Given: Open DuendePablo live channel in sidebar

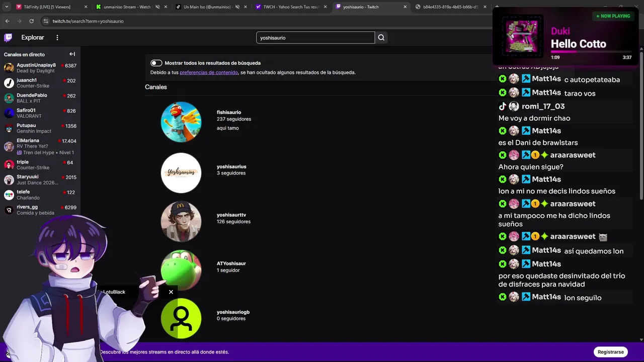Looking at the screenshot, I should coord(40,98).
